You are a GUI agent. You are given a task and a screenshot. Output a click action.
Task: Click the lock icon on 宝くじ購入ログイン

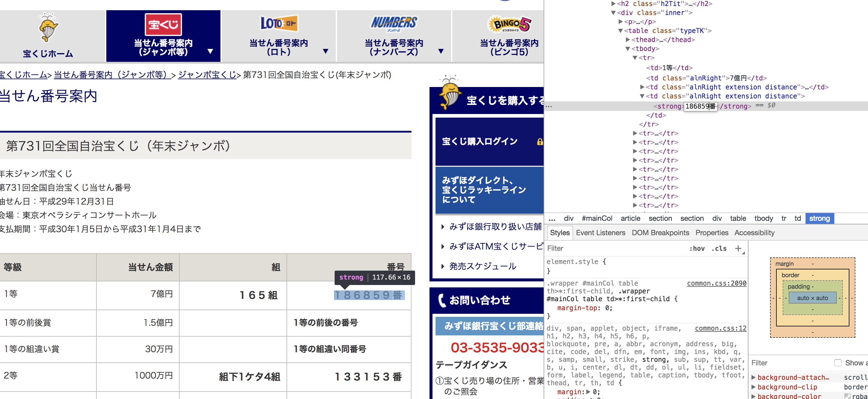click(x=539, y=142)
